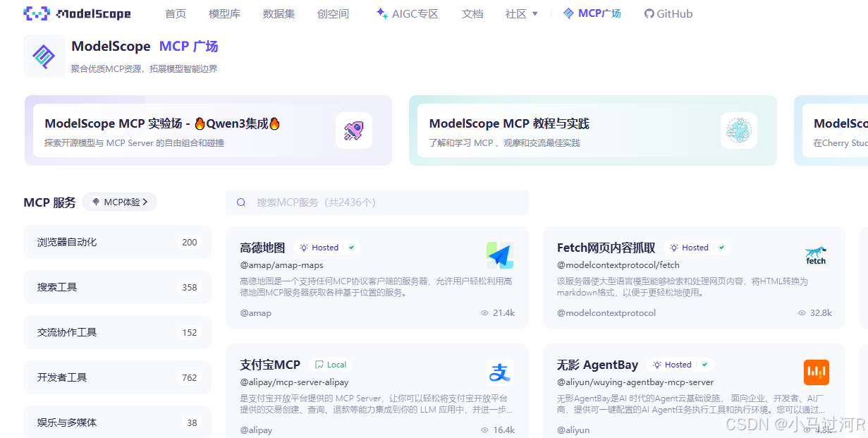Screen dimensions: 868x438
Task: Click the brain icon on 教程与实践 banner
Action: point(738,130)
